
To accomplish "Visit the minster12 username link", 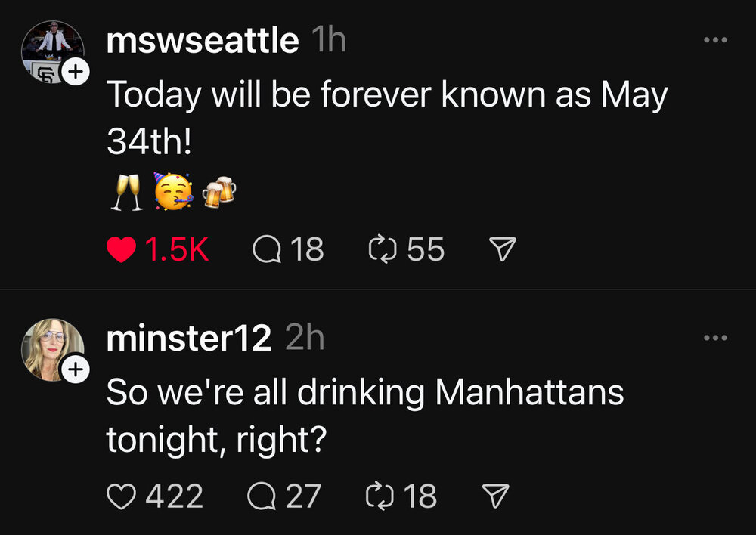I will (x=189, y=339).
